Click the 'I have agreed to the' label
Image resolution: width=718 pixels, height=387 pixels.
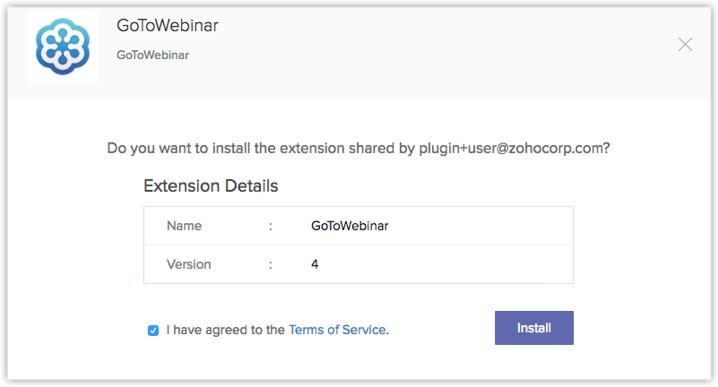point(225,330)
